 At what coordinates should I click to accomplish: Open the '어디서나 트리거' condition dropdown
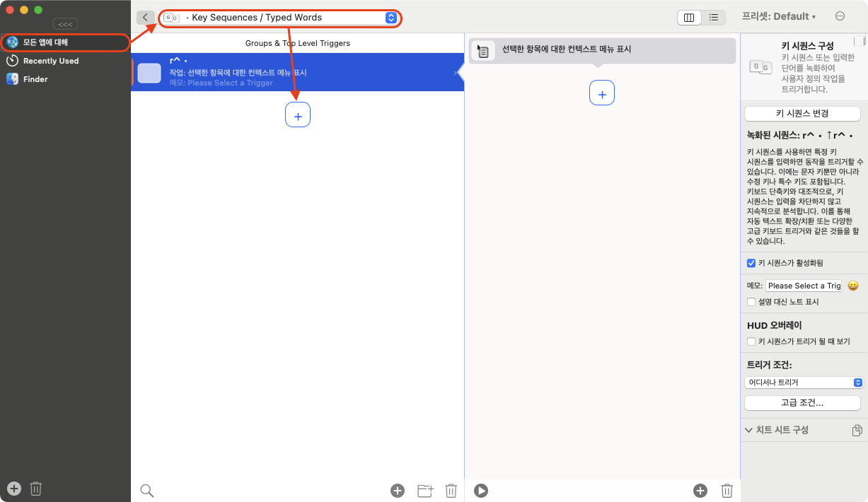pyautogui.click(x=804, y=383)
